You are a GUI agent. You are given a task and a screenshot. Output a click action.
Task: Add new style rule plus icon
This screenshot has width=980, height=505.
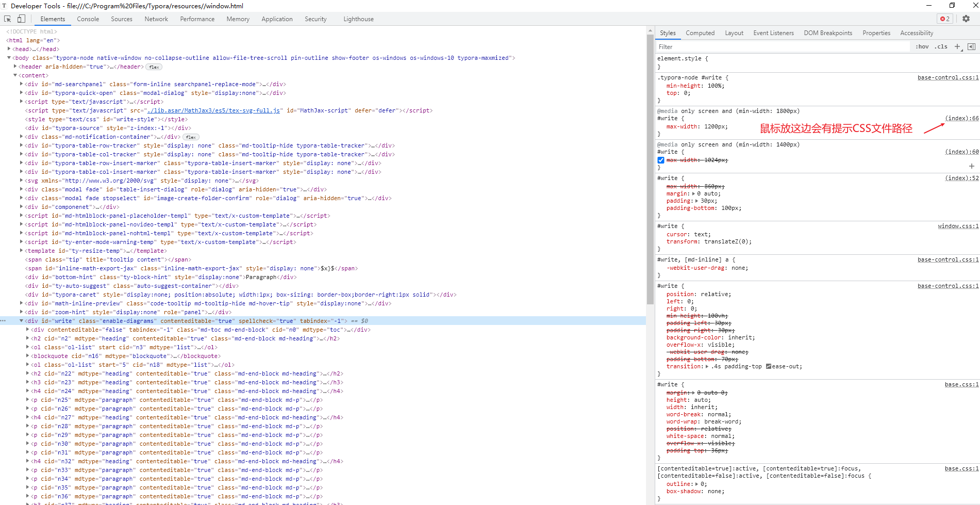(958, 46)
